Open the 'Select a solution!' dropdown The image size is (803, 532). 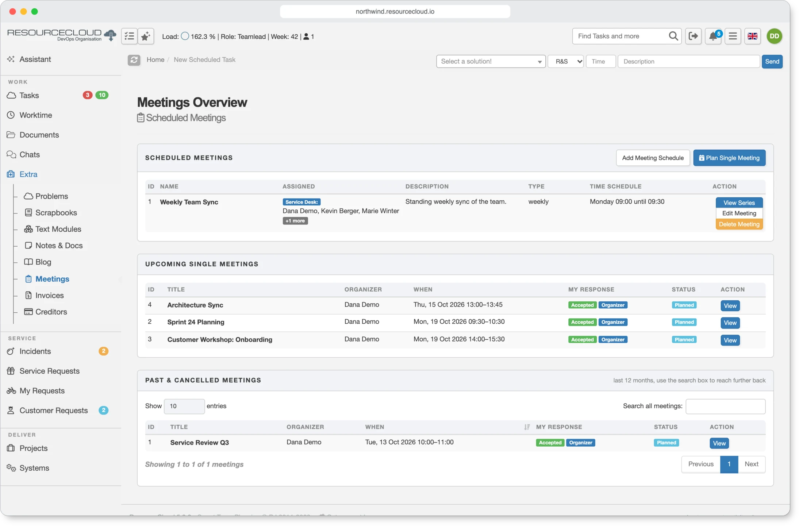[x=491, y=61]
